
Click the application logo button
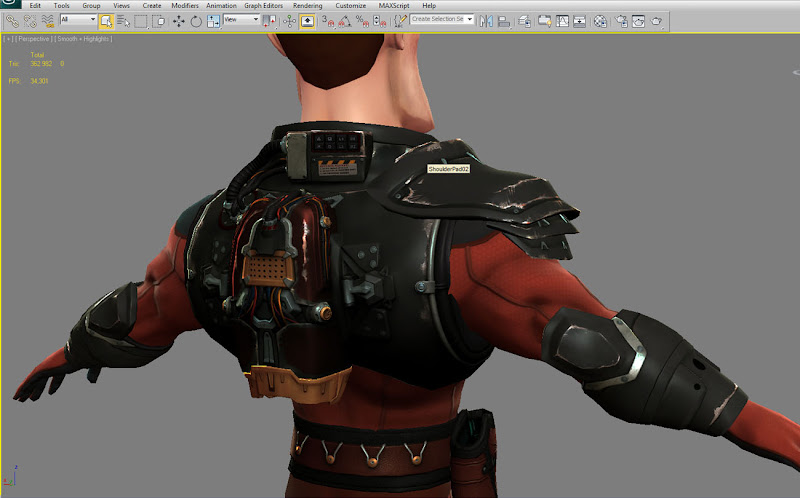click(x=10, y=4)
